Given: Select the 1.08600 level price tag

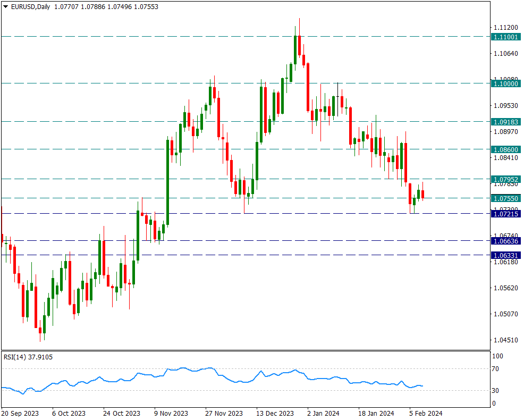Looking at the screenshot, I should [505, 149].
